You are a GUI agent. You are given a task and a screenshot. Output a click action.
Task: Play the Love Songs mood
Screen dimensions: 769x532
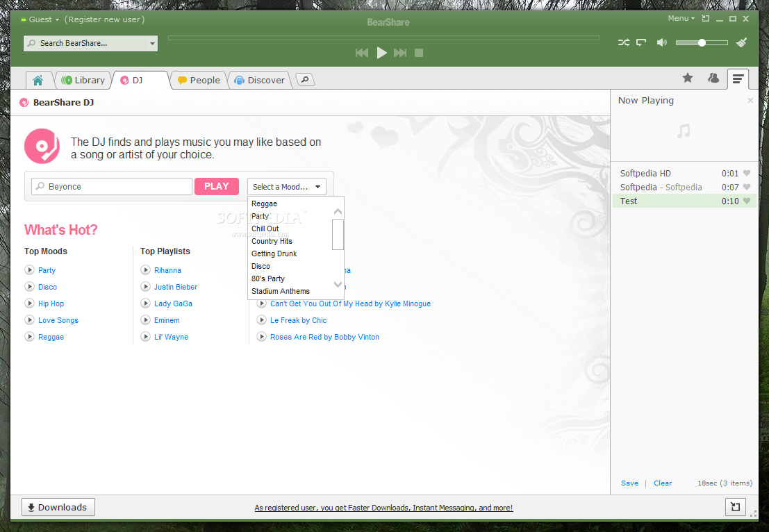(30, 319)
